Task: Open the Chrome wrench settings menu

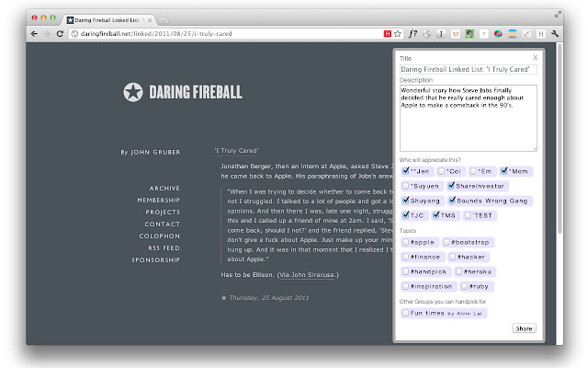Action: point(555,34)
